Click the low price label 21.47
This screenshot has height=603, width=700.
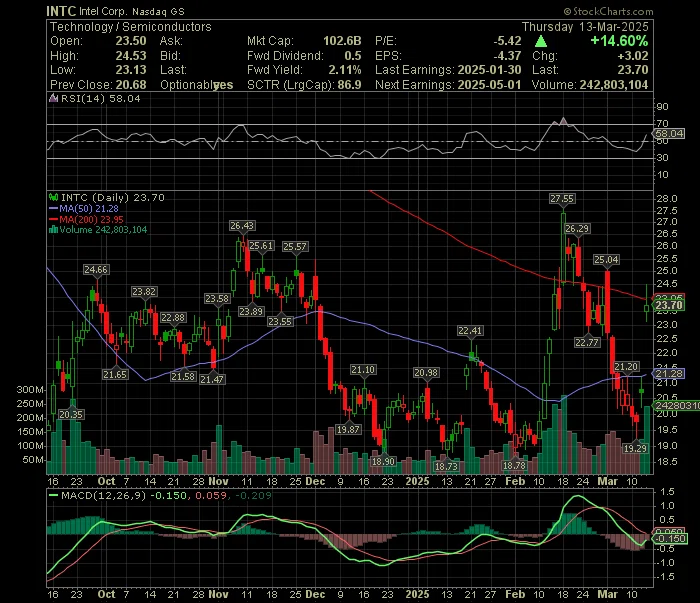pos(212,379)
